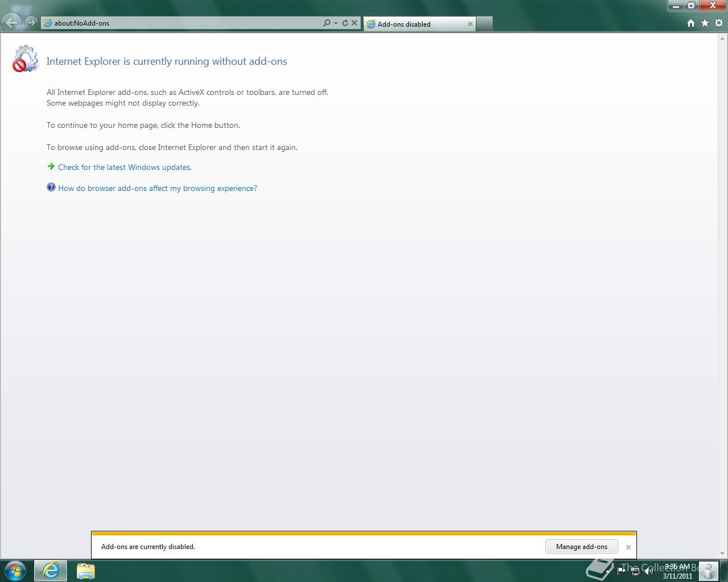Stop loading with the address bar X

[354, 23]
